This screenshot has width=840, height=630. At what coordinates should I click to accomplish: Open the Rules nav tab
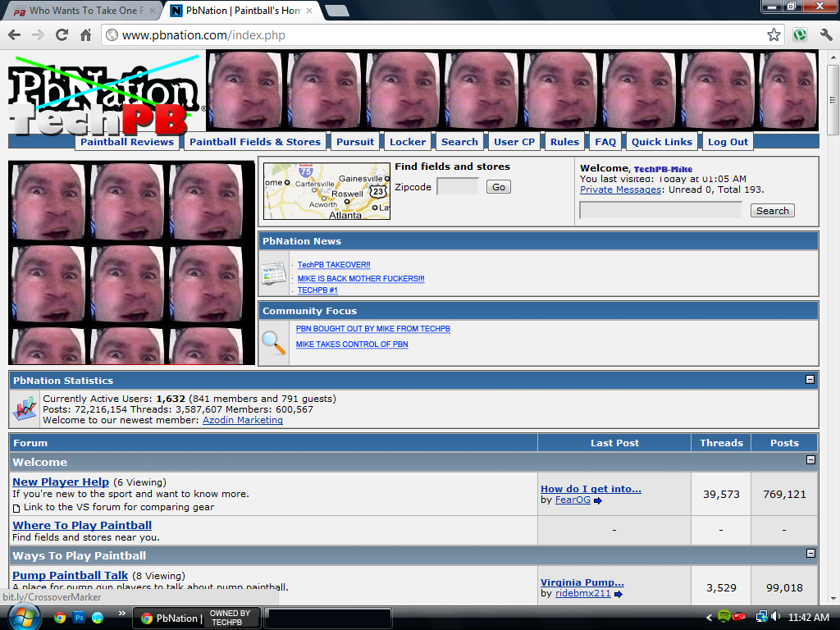564,142
